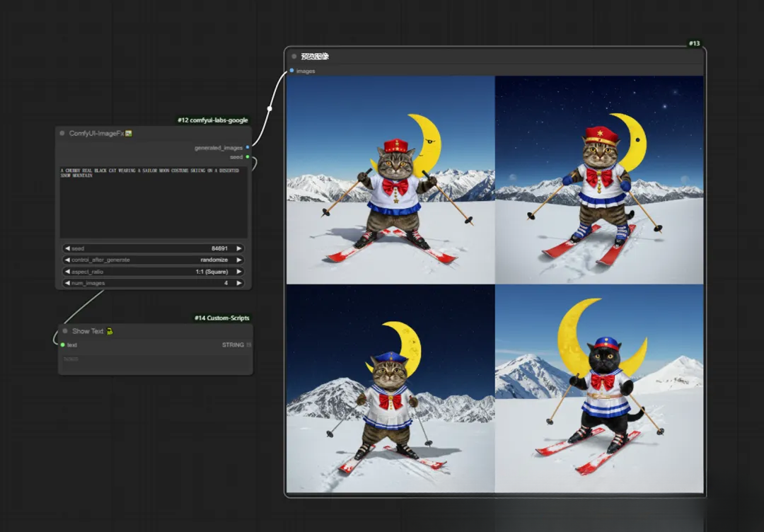Viewport: 764px width, 532px height.
Task: Decrease num_images using its left arrow
Action: pos(68,282)
